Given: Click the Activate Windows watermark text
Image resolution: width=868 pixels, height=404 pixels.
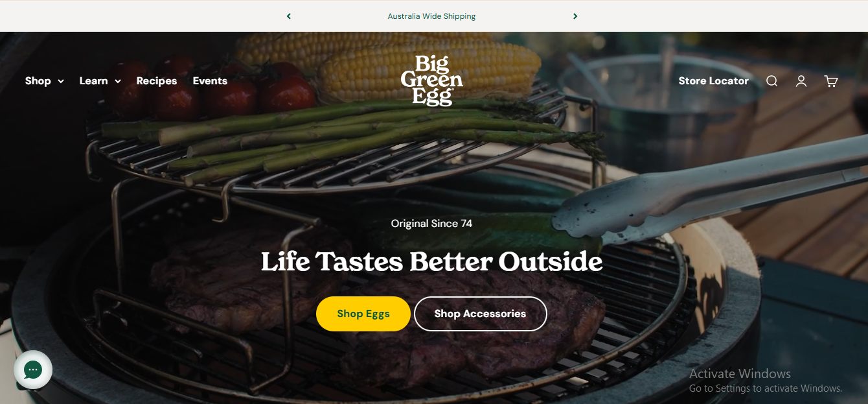Looking at the screenshot, I should 740,374.
